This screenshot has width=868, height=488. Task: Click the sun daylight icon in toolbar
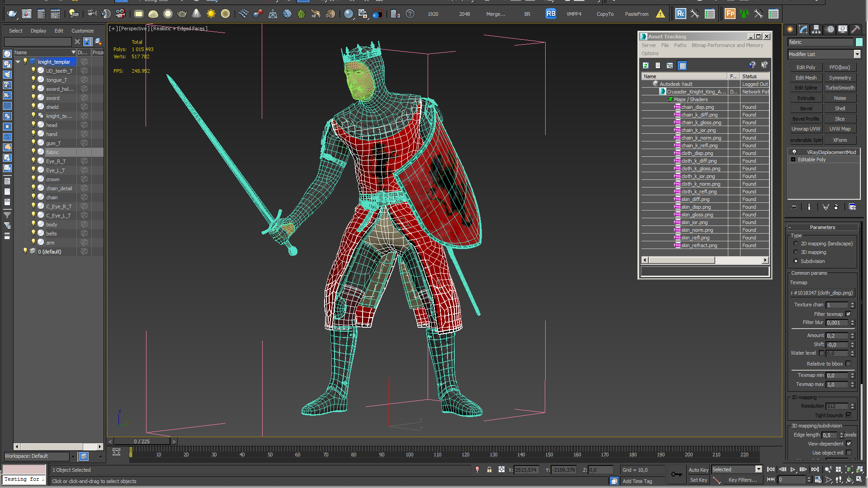click(x=211, y=14)
